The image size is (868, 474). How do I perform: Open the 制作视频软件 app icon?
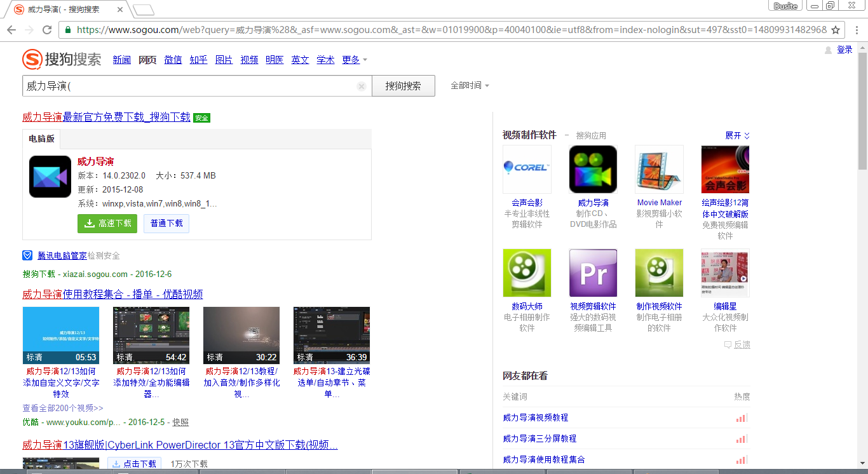(x=659, y=273)
